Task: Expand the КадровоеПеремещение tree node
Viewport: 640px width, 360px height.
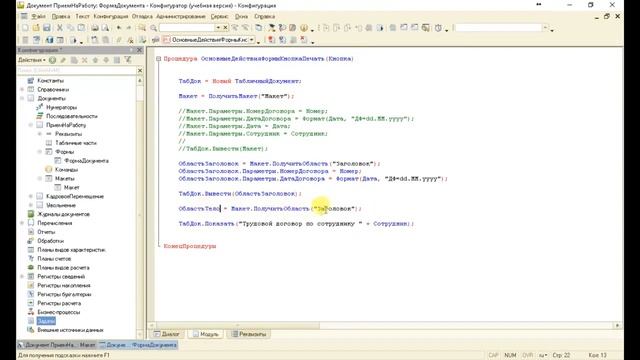Action: pos(31,196)
